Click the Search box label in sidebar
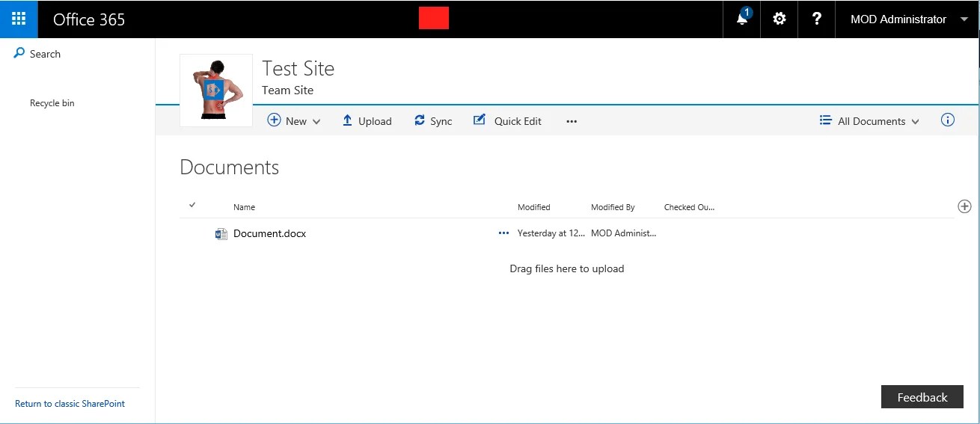 [45, 54]
